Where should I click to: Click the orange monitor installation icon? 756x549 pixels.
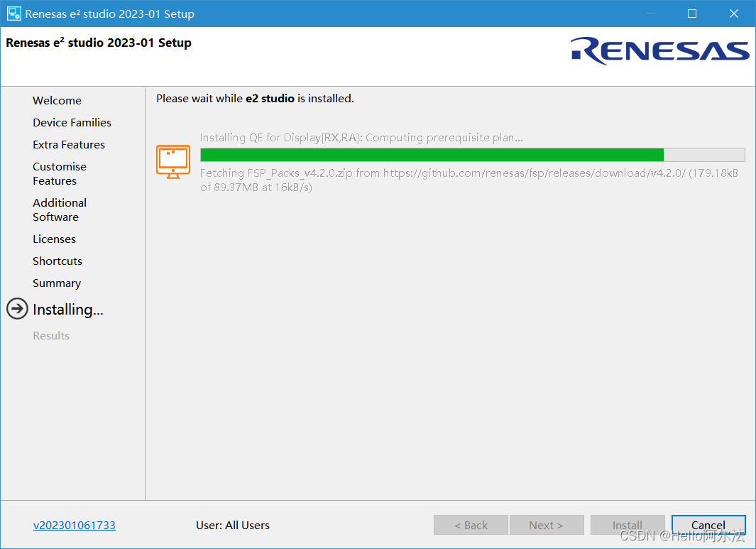pos(173,162)
